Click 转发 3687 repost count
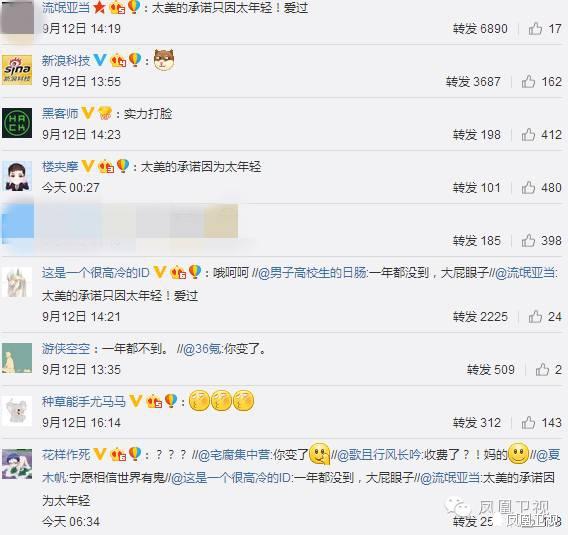Viewport: 568px width, 535px height. point(473,81)
